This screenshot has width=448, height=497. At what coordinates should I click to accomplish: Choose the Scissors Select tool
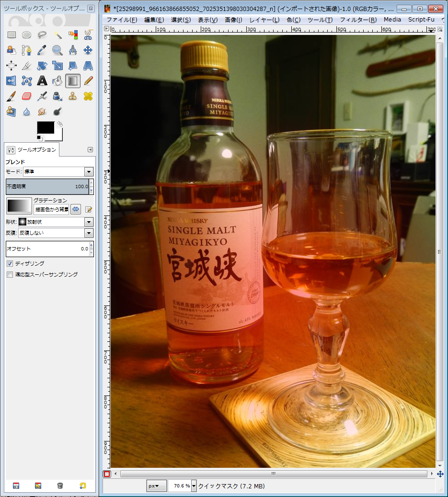coord(88,35)
